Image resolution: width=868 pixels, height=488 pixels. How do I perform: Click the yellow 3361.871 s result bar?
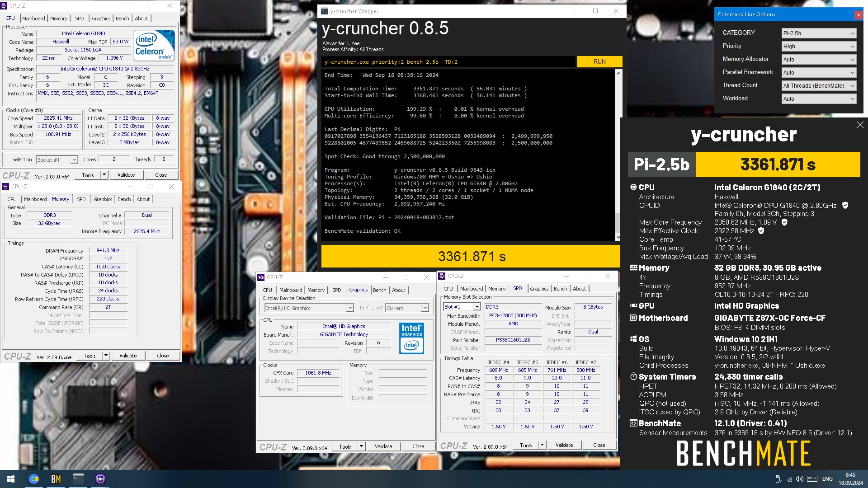pos(471,256)
